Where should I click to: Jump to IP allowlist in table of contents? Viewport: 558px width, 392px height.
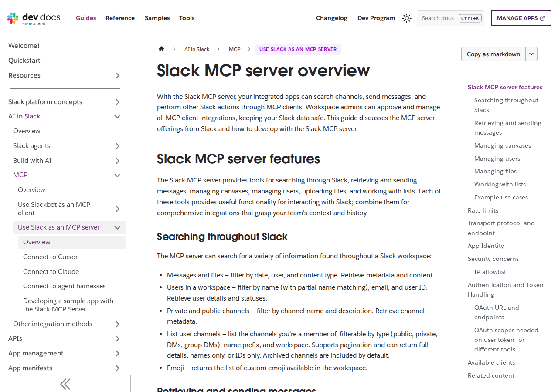click(490, 272)
